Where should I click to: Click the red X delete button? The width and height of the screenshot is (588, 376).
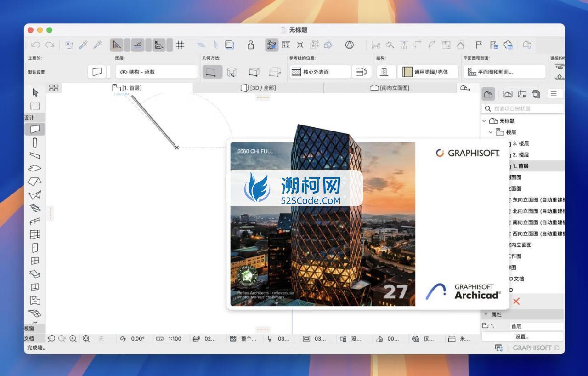(x=516, y=302)
